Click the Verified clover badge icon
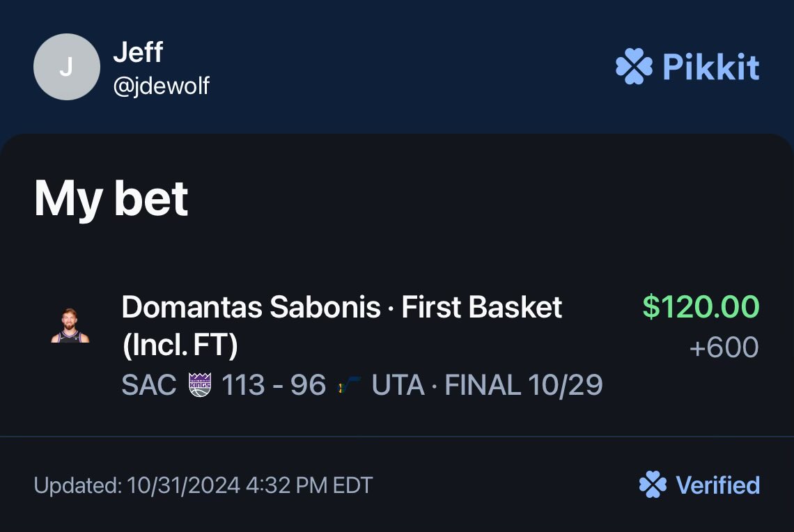Image resolution: width=794 pixels, height=532 pixels. (653, 485)
